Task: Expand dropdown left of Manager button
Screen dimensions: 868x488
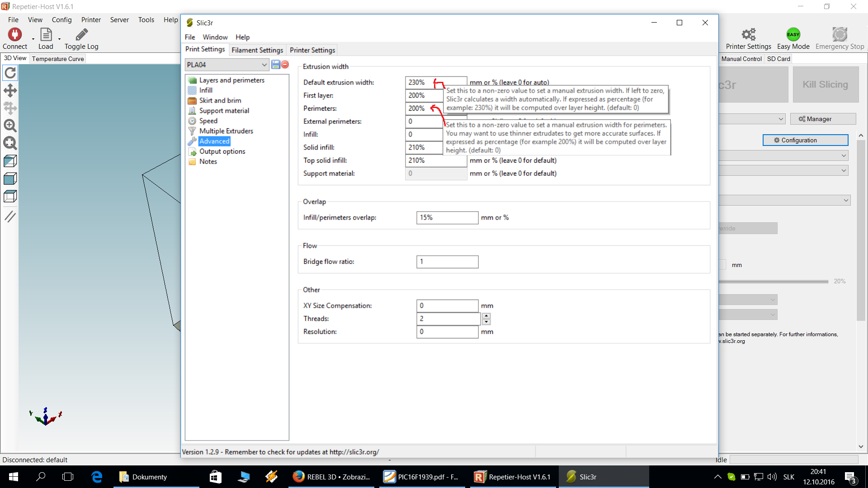Action: point(781,119)
